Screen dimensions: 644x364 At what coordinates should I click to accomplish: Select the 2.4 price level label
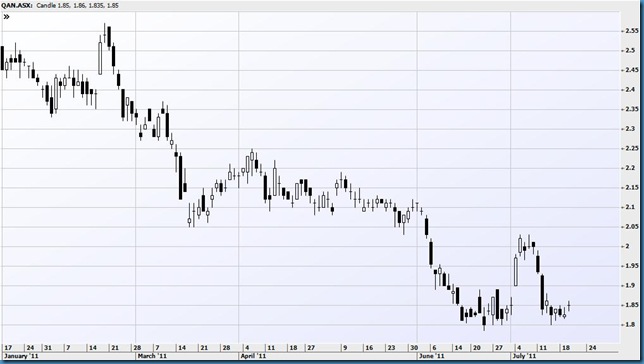[x=630, y=90]
